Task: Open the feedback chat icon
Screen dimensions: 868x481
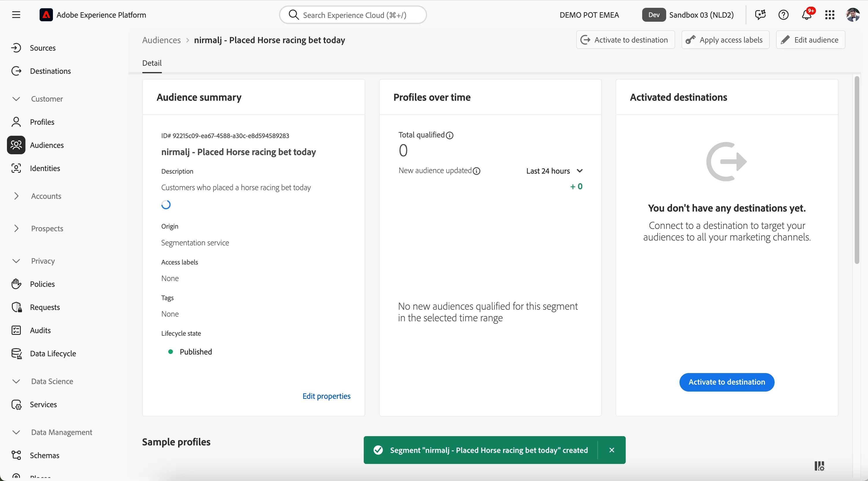Action: click(760, 15)
